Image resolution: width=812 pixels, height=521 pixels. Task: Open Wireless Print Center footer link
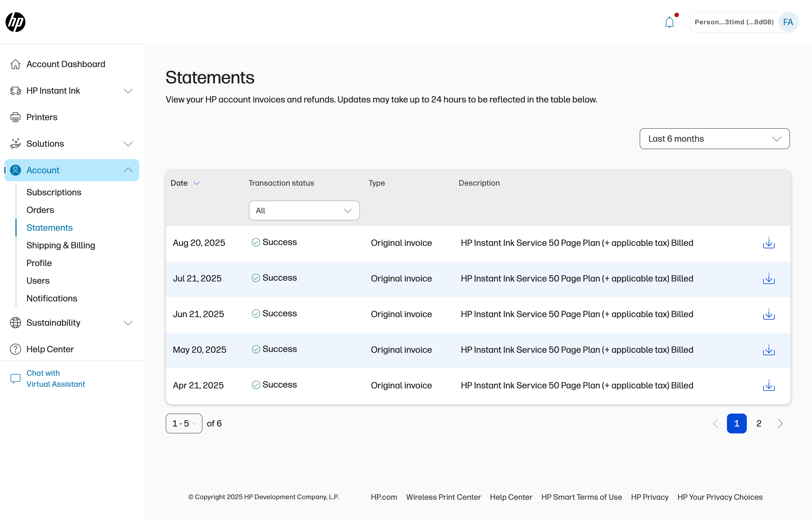tap(443, 497)
